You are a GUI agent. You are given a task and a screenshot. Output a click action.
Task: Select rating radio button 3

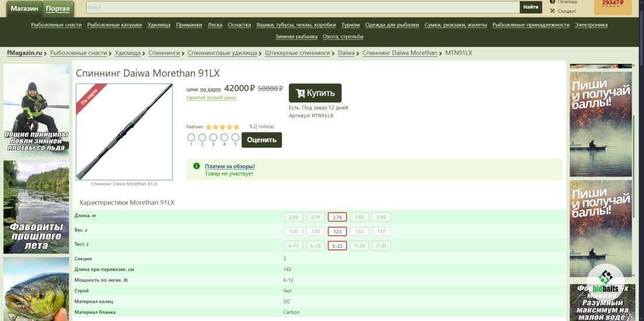[x=213, y=137]
